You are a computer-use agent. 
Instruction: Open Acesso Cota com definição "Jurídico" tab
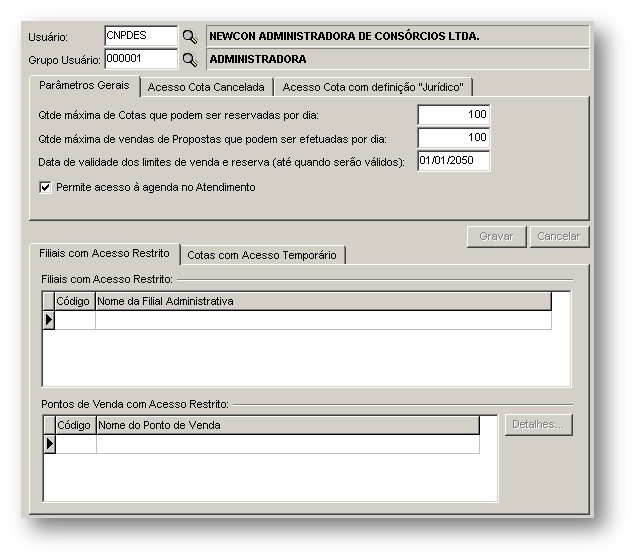(x=373, y=87)
